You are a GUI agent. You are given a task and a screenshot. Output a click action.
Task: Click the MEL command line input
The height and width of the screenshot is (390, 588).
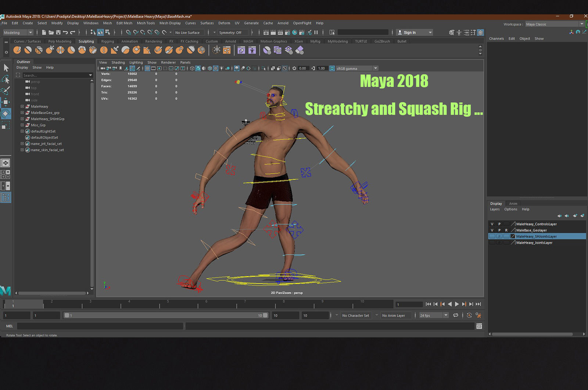[x=100, y=326]
